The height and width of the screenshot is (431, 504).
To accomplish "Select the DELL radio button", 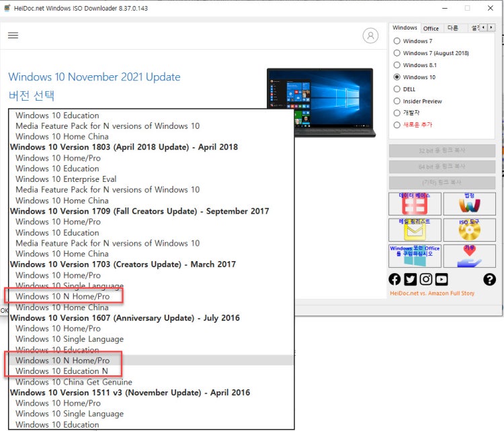I will click(397, 89).
